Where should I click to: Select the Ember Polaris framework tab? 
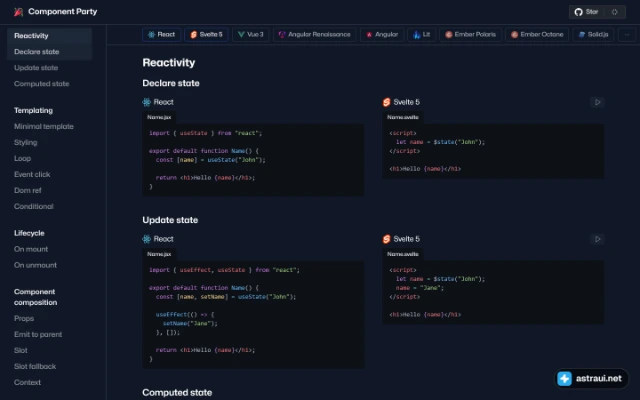tap(470, 35)
